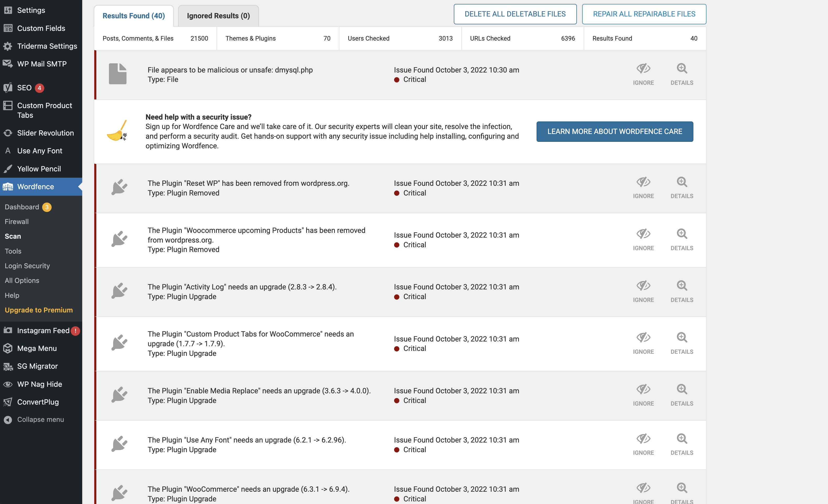Click the WP Nag Hide eye icon
Screen dimensions: 828x504
tap(8, 384)
